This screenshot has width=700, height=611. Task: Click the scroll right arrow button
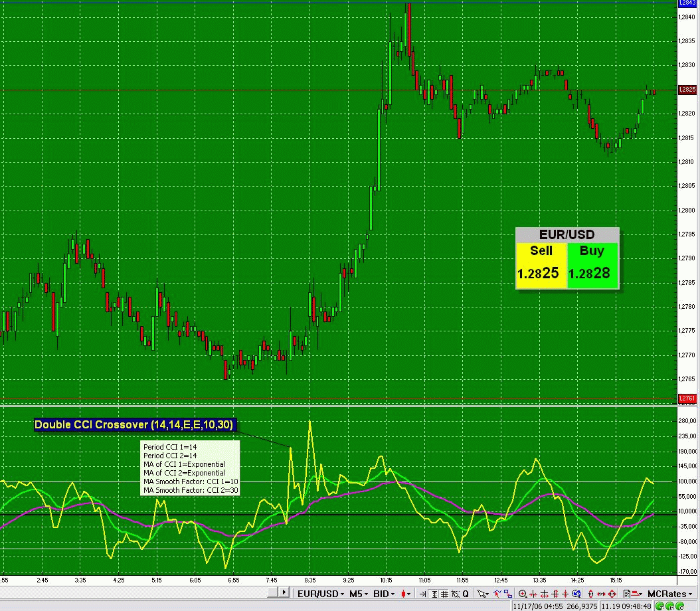pyautogui.click(x=284, y=592)
